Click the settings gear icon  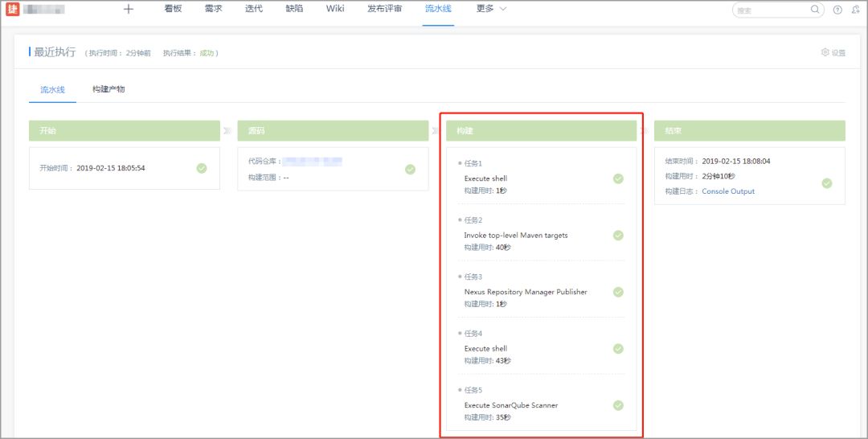825,52
